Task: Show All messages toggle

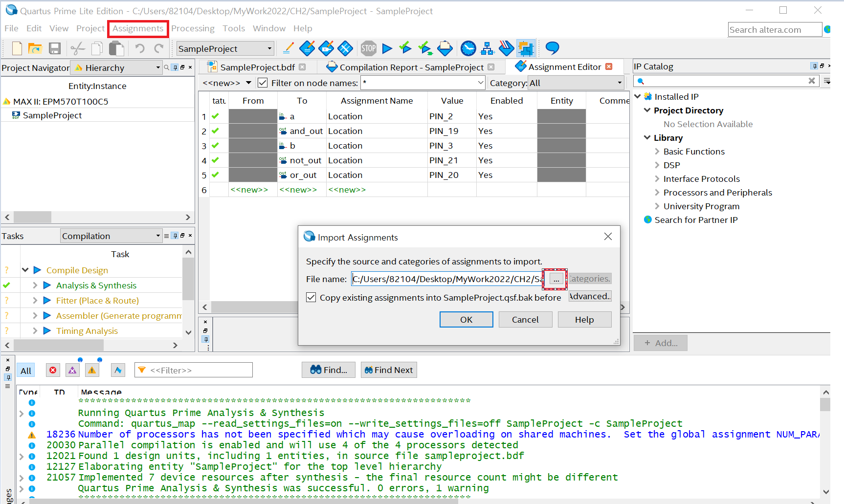Action: [x=26, y=371]
